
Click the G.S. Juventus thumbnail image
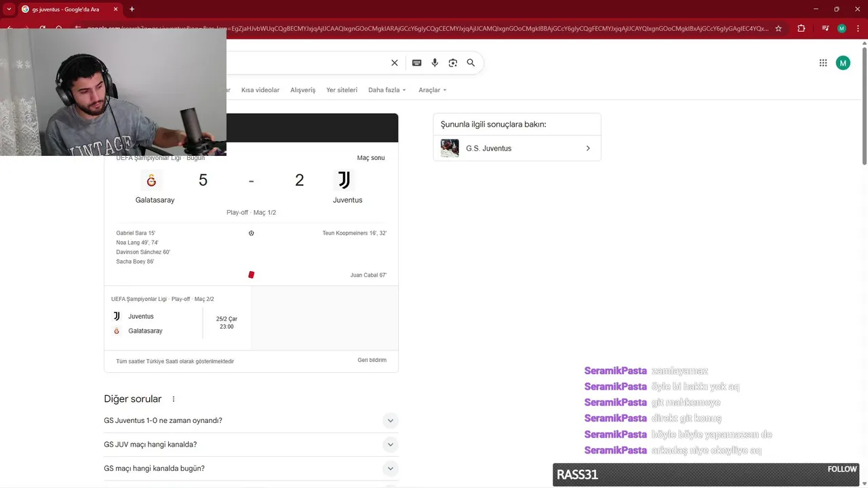coord(450,148)
